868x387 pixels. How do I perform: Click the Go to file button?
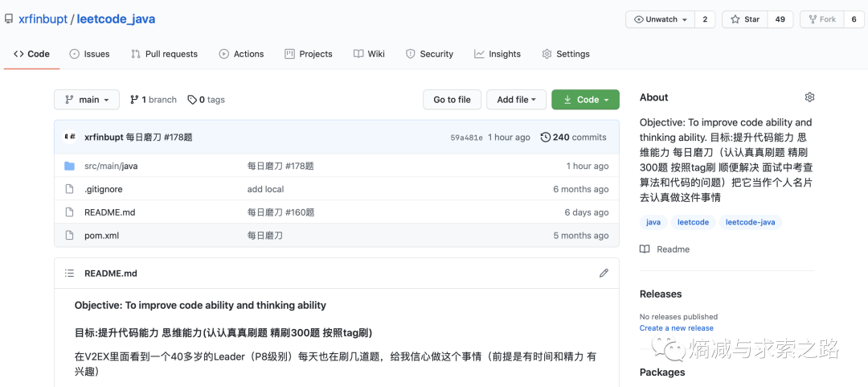point(452,100)
